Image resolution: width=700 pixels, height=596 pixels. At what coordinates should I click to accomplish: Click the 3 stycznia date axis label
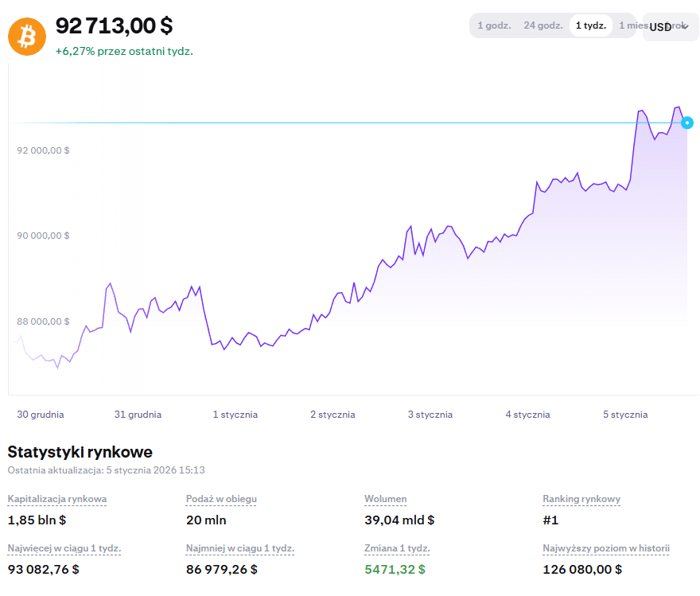click(430, 415)
